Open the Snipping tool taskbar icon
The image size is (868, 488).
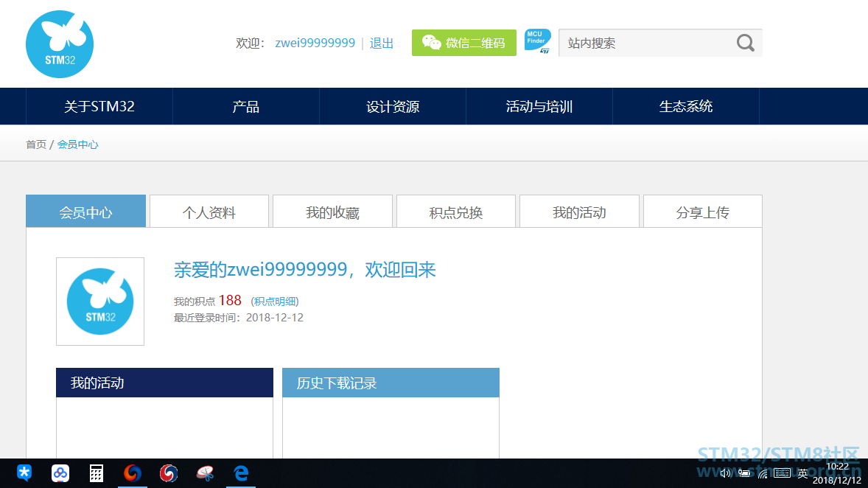[205, 473]
